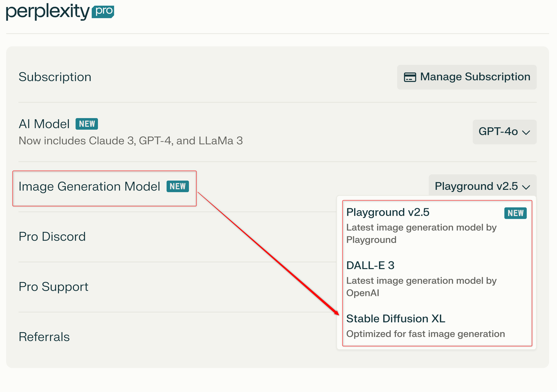
Task: Open the Pro Support row
Action: (x=53, y=287)
